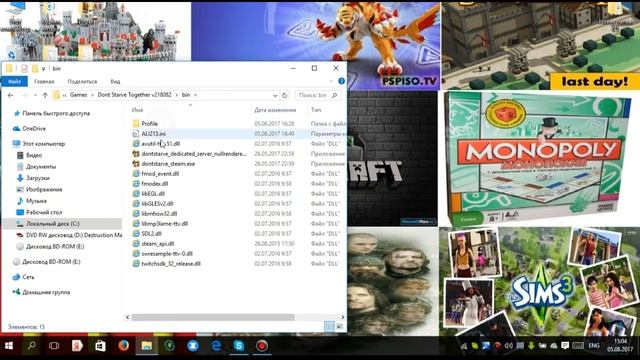640x360 pixels.
Task: Select the Profile folder
Action: pos(149,124)
